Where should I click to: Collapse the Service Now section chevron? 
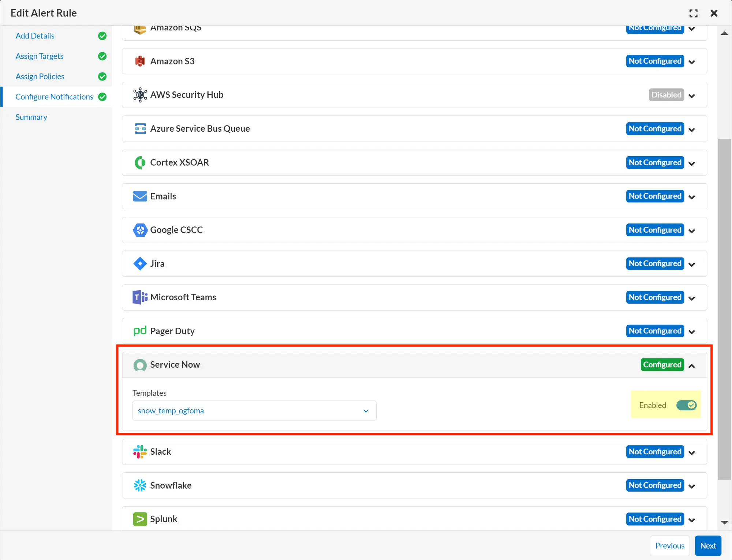click(692, 365)
